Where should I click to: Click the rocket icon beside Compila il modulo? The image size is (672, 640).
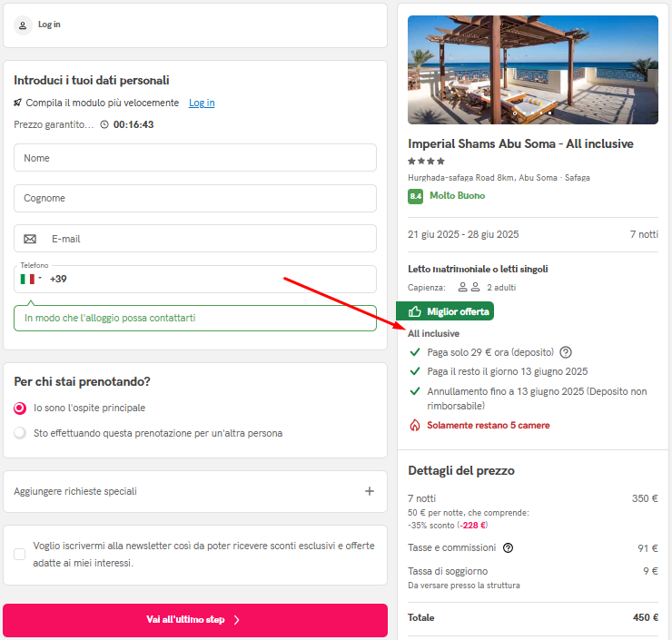click(17, 103)
